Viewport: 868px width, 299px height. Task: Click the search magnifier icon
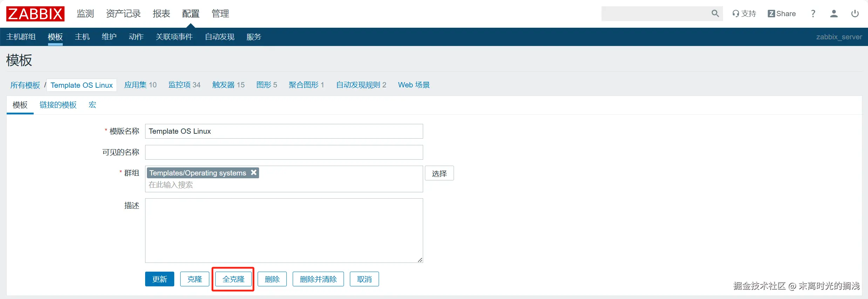[715, 14]
